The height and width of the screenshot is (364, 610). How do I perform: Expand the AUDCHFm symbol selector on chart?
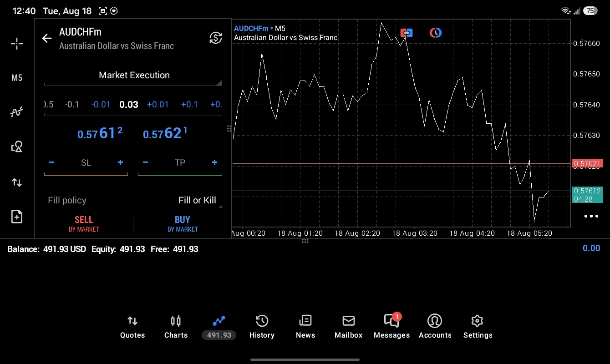click(x=253, y=28)
